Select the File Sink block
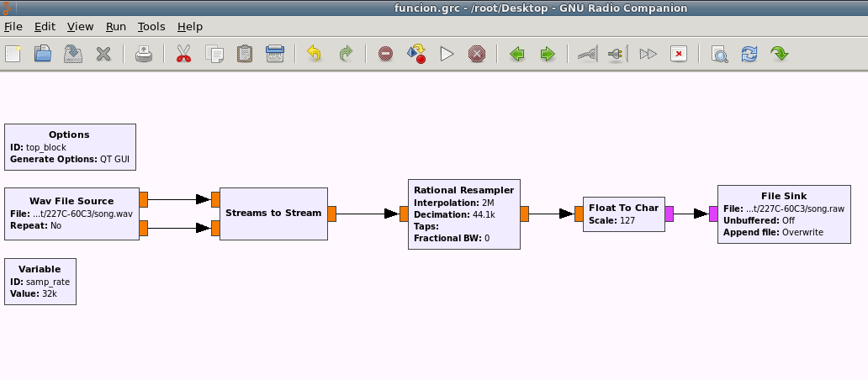 pyautogui.click(x=784, y=214)
